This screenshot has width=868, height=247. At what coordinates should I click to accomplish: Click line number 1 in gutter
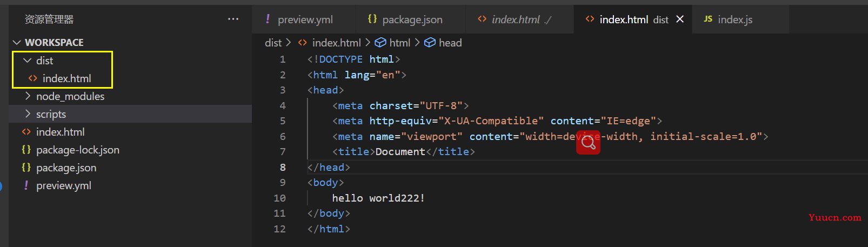(283, 59)
